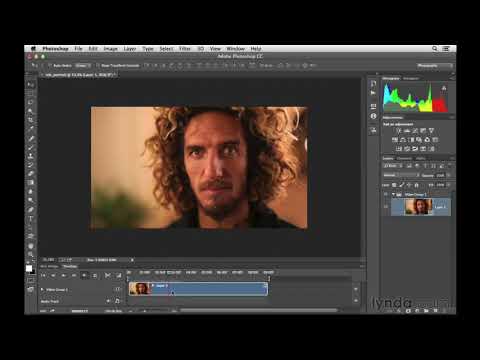Select the Eyedropper tool
The image size is (480, 360).
pos(31,129)
